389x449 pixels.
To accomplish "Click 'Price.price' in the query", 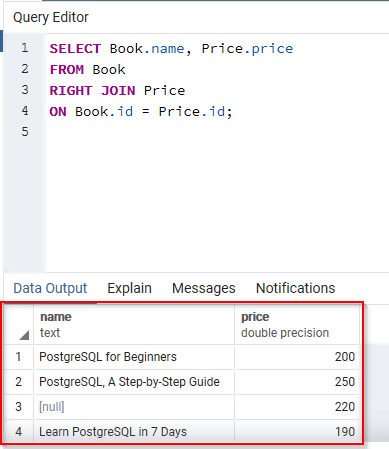I will [247, 49].
